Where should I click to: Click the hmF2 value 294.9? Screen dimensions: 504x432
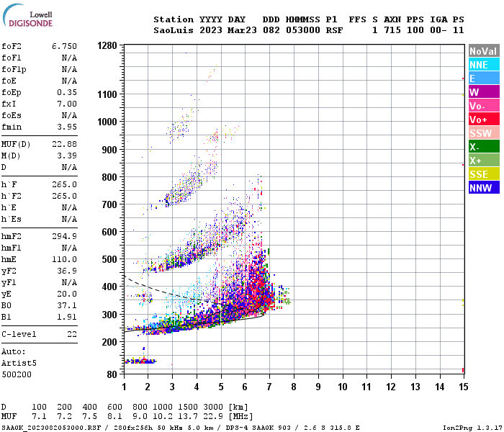[64, 236]
